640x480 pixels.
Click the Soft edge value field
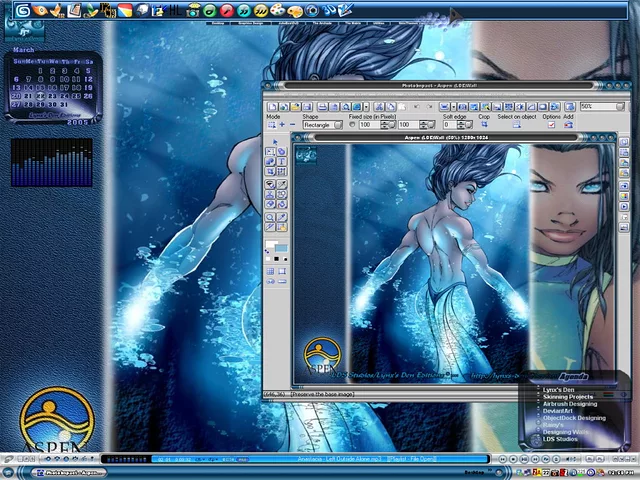coord(450,125)
